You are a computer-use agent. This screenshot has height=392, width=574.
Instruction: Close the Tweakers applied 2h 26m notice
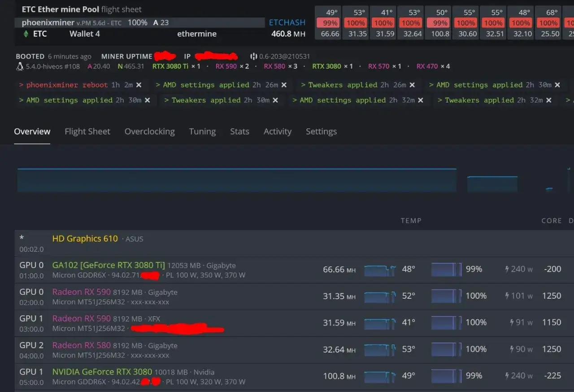click(412, 85)
